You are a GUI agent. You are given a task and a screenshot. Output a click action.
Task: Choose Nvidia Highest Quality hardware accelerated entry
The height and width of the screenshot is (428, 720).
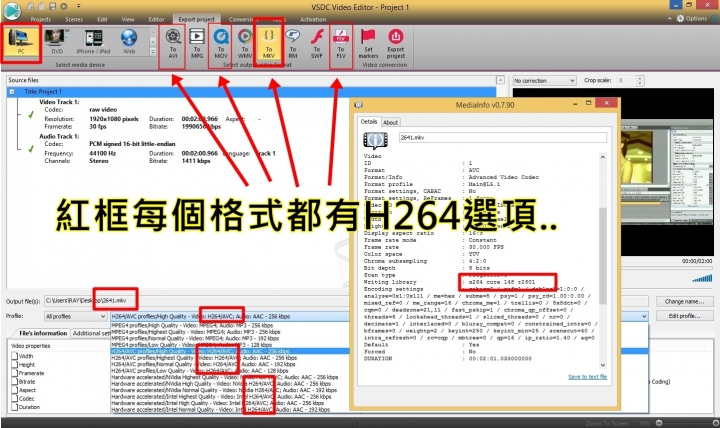[x=225, y=377]
